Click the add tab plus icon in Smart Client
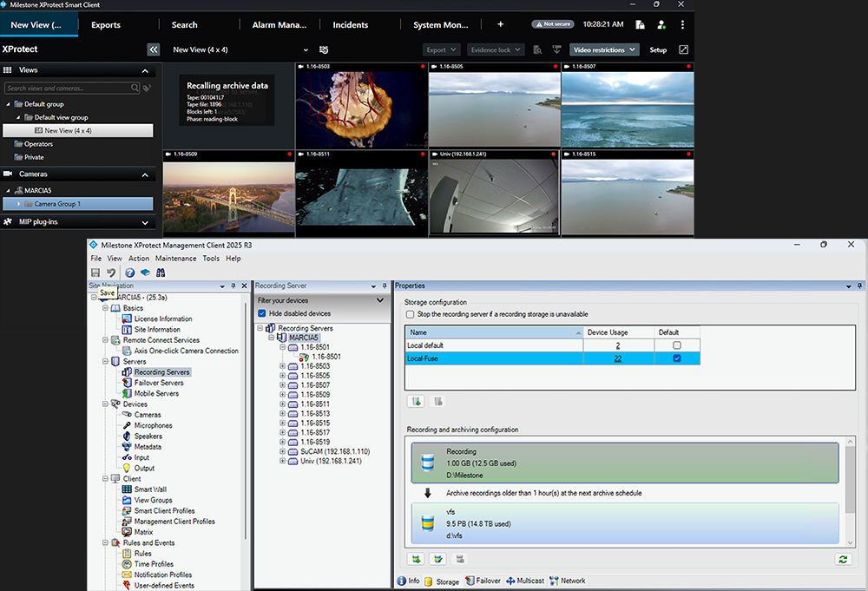The width and height of the screenshot is (868, 591). click(x=501, y=24)
